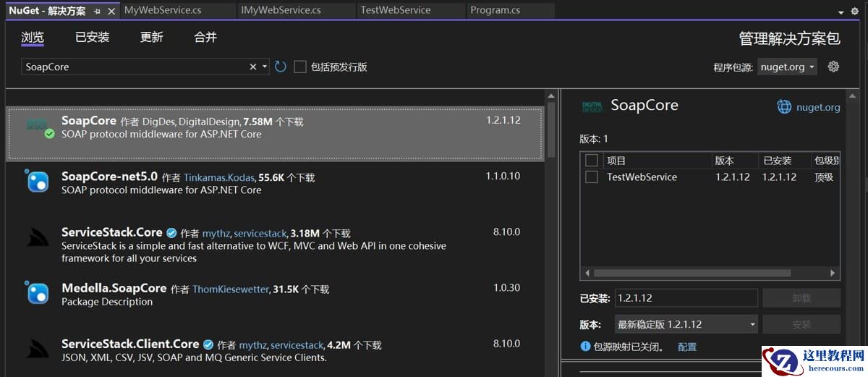This screenshot has height=377, width=868.
Task: Click version 1.0.30 of Medella.SoapCore
Action: [506, 287]
